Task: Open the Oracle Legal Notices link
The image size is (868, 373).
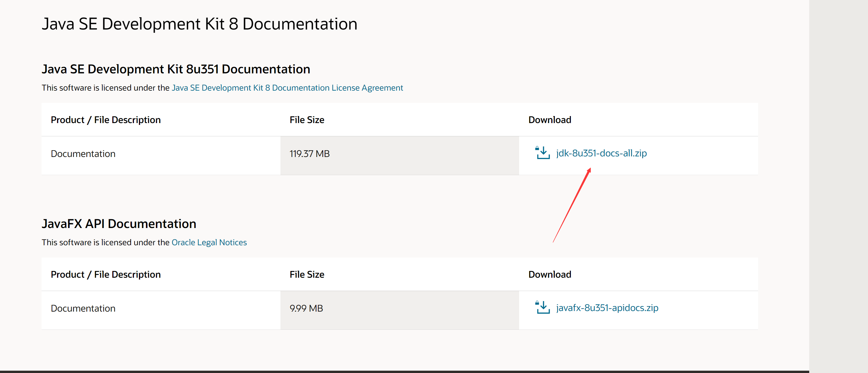Action: (209, 242)
